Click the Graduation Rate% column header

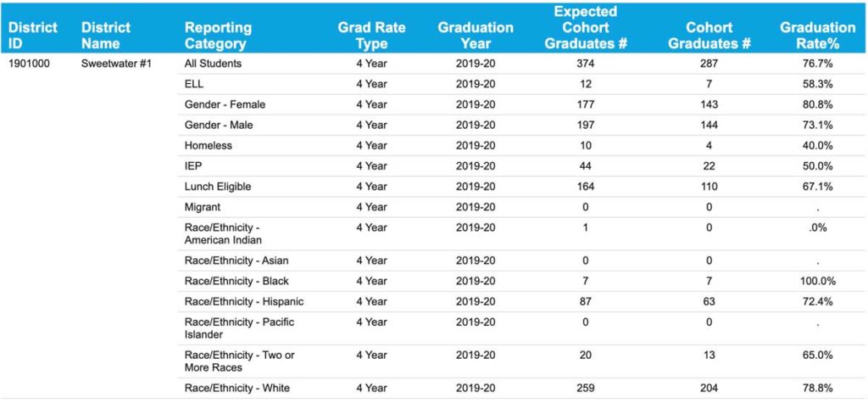[817, 36]
